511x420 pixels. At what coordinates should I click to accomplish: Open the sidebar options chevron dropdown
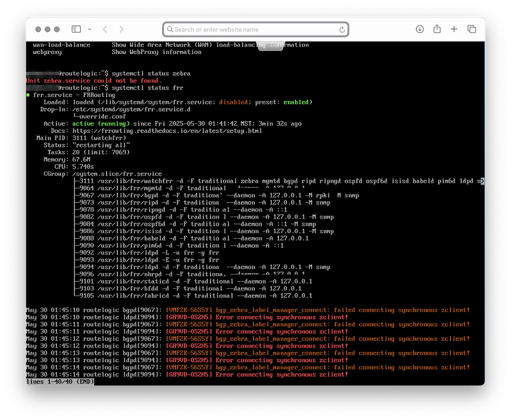(90, 29)
